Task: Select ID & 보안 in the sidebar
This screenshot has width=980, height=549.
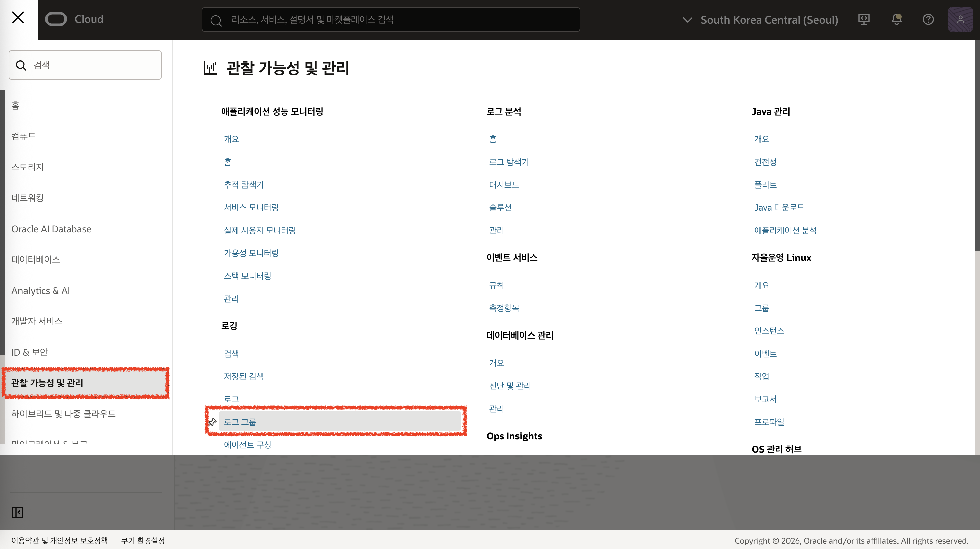Action: [30, 352]
